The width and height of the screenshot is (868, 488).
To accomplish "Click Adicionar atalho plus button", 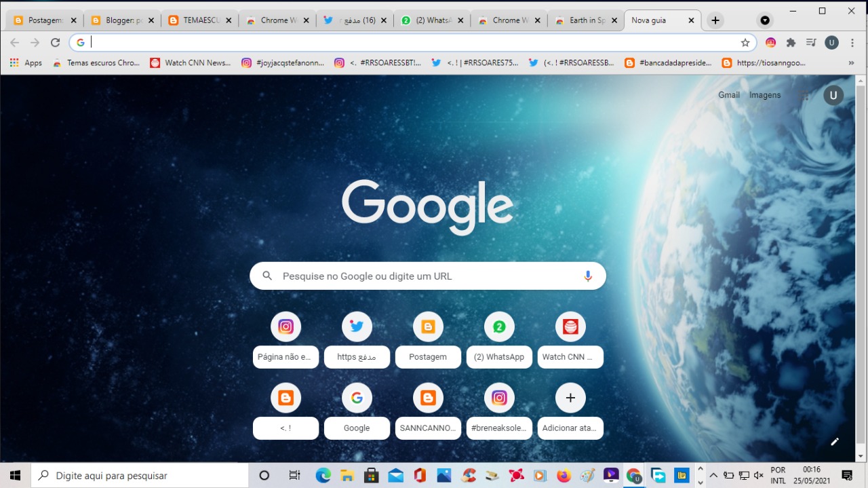I will pyautogui.click(x=570, y=411).
